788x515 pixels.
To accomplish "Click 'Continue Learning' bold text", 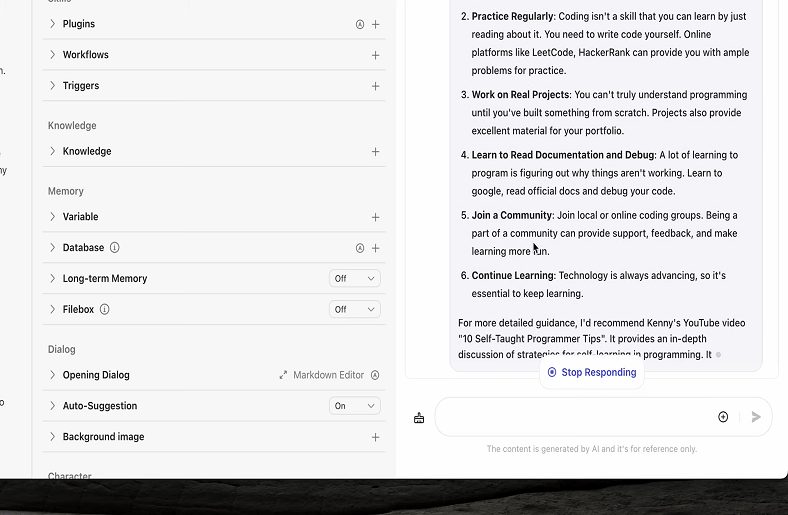I will (513, 276).
